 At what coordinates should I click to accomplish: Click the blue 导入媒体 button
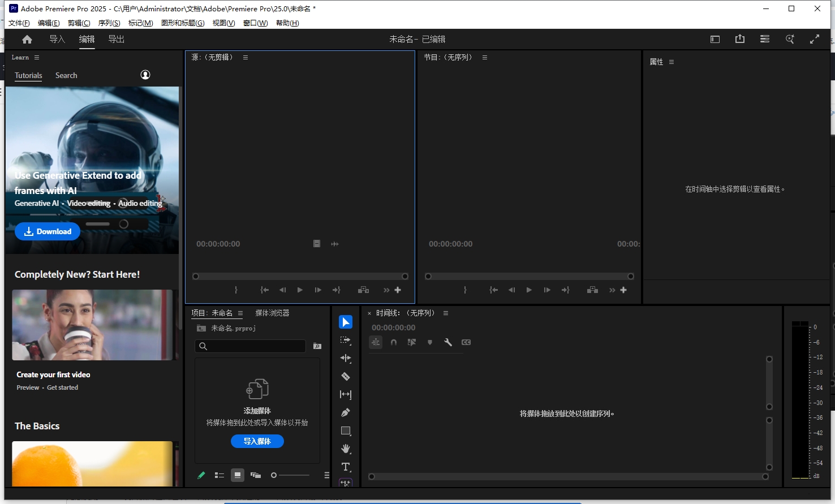coord(257,441)
